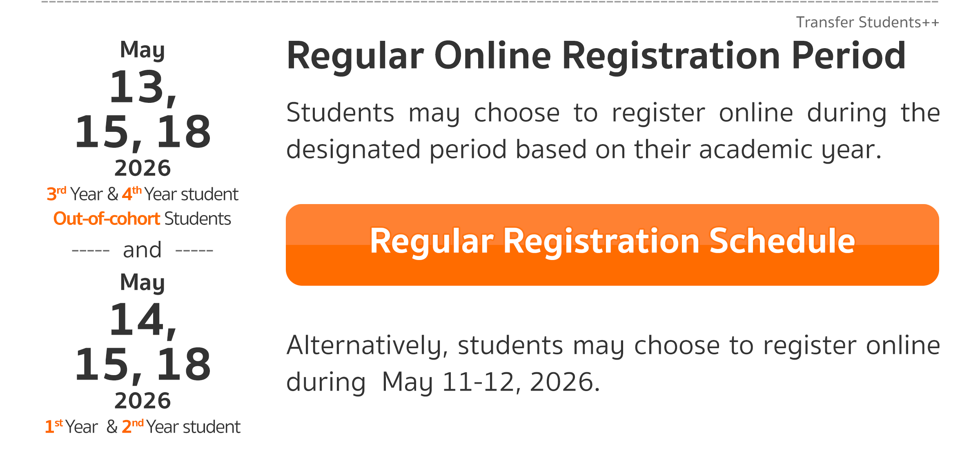Open the Regular Registration Schedule button
Viewport: 980px width, 449px height.
tap(612, 244)
